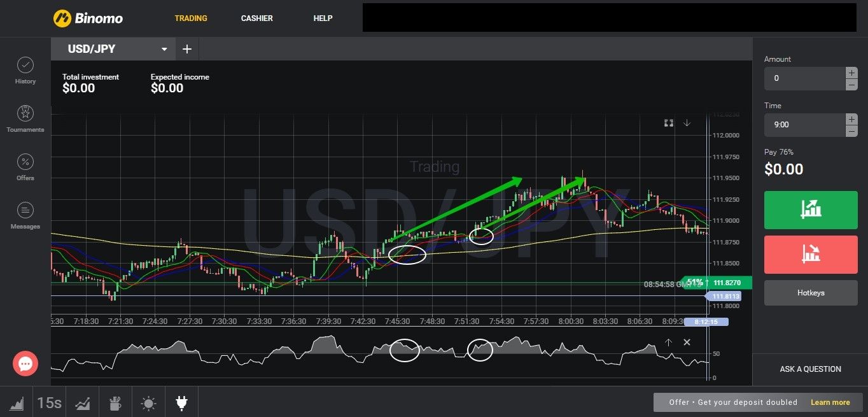Open the drawing tools pencil-cup icon

116,403
